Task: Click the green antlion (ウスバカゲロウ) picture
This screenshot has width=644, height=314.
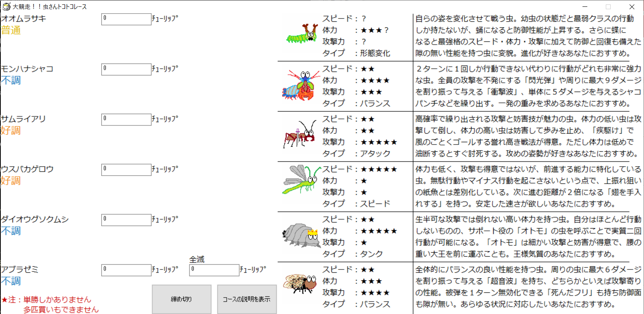Action: coord(301,179)
